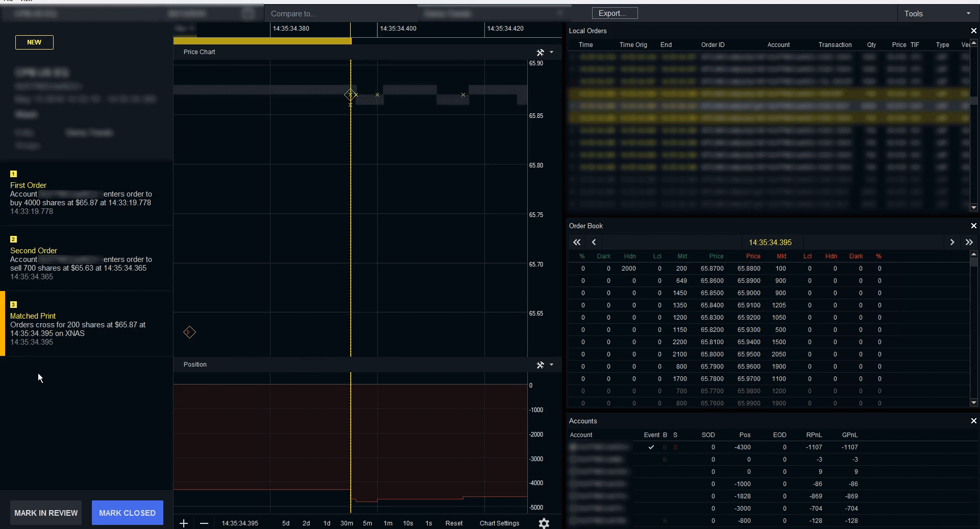Set chart range to 10s

tap(408, 523)
